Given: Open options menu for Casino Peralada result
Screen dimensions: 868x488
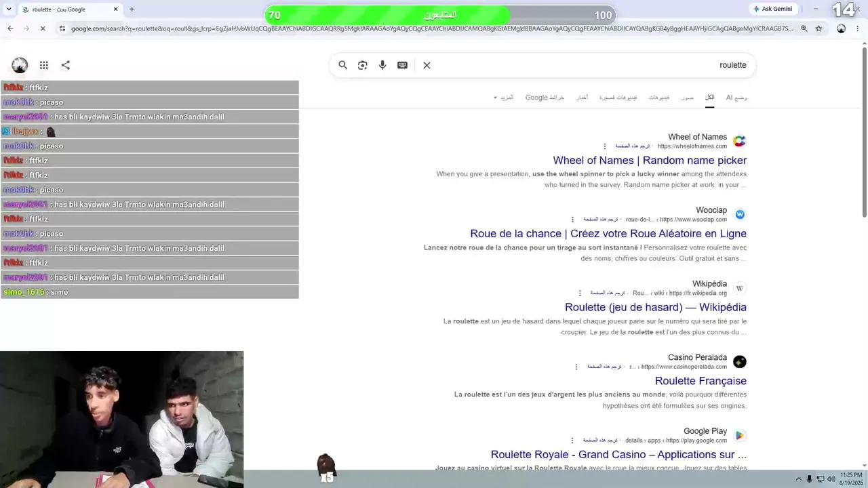Looking at the screenshot, I should pyautogui.click(x=576, y=367).
